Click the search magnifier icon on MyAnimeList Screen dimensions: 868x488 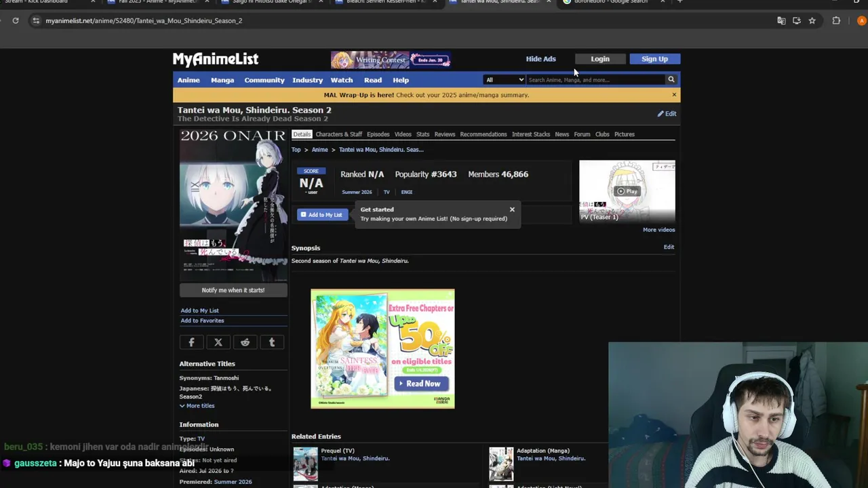tap(671, 79)
